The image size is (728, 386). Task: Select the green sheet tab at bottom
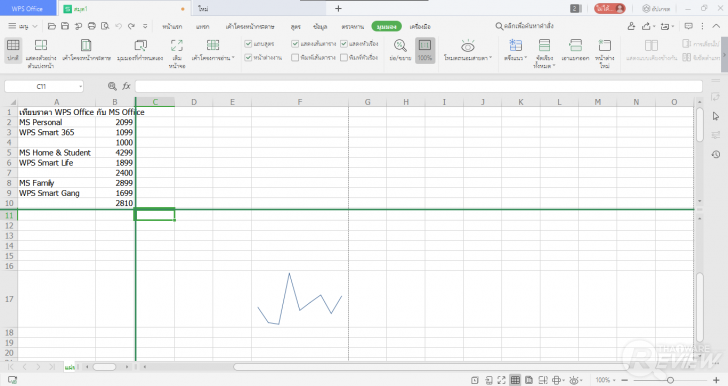(70, 367)
